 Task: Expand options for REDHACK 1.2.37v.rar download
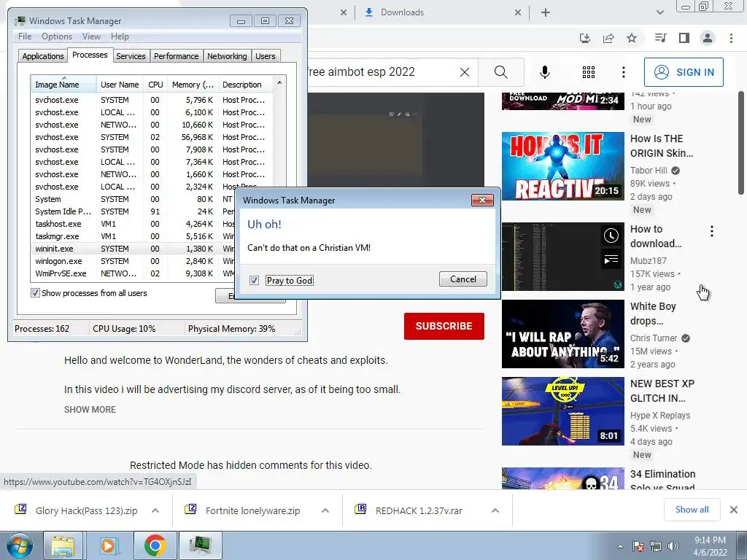(495, 510)
